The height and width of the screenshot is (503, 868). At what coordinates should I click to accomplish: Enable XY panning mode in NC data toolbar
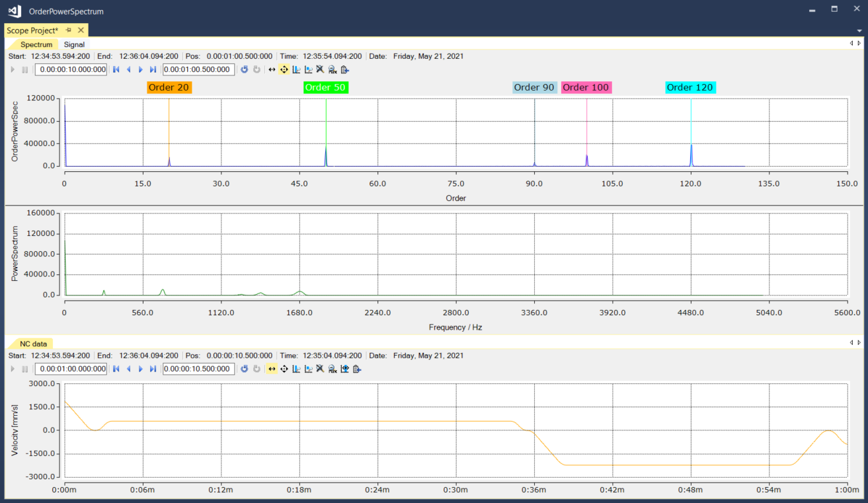(x=284, y=369)
